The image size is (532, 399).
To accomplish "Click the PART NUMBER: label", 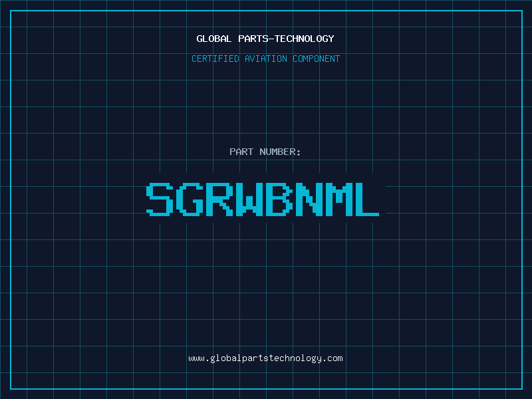I will point(265,152).
